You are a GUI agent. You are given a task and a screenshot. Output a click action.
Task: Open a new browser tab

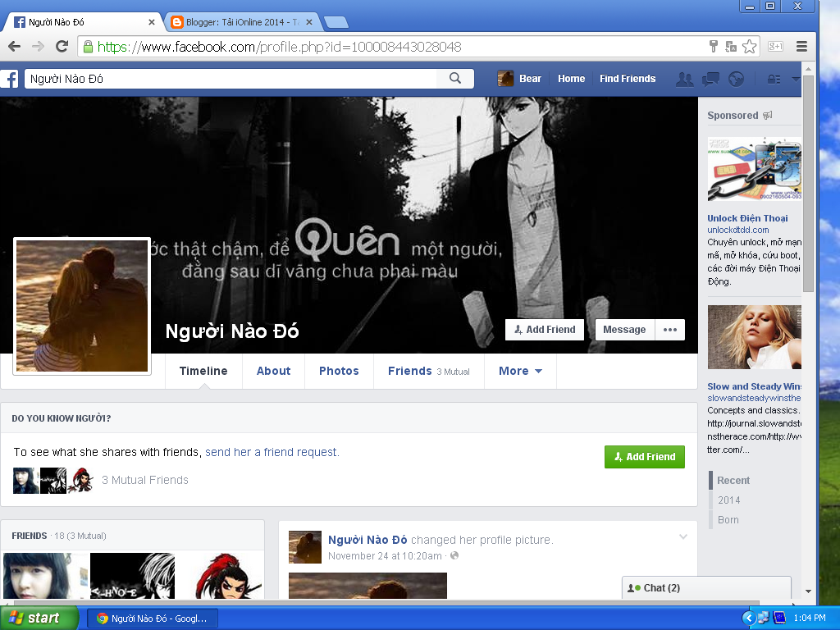click(336, 22)
